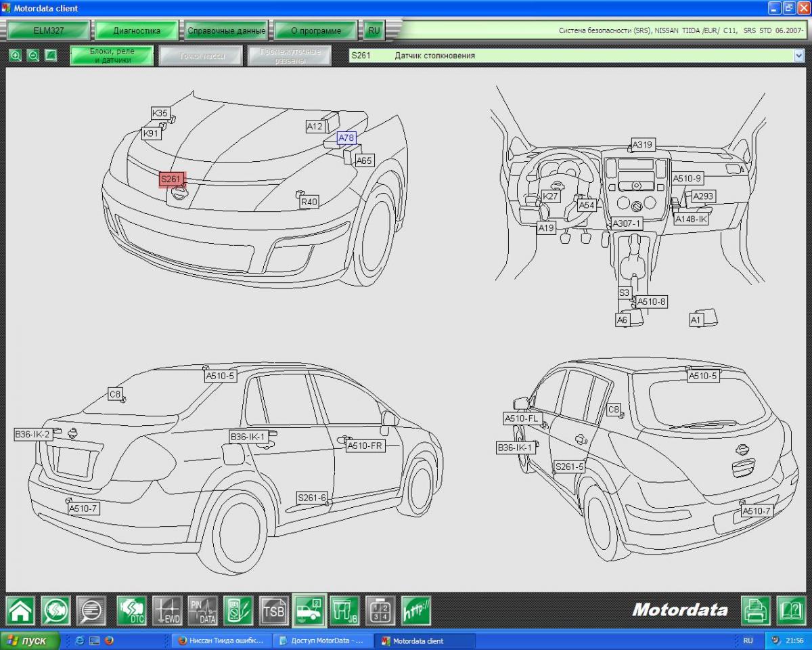Open the vehicle selection globe icon
The width and height of the screenshot is (812, 650).
tap(55, 611)
